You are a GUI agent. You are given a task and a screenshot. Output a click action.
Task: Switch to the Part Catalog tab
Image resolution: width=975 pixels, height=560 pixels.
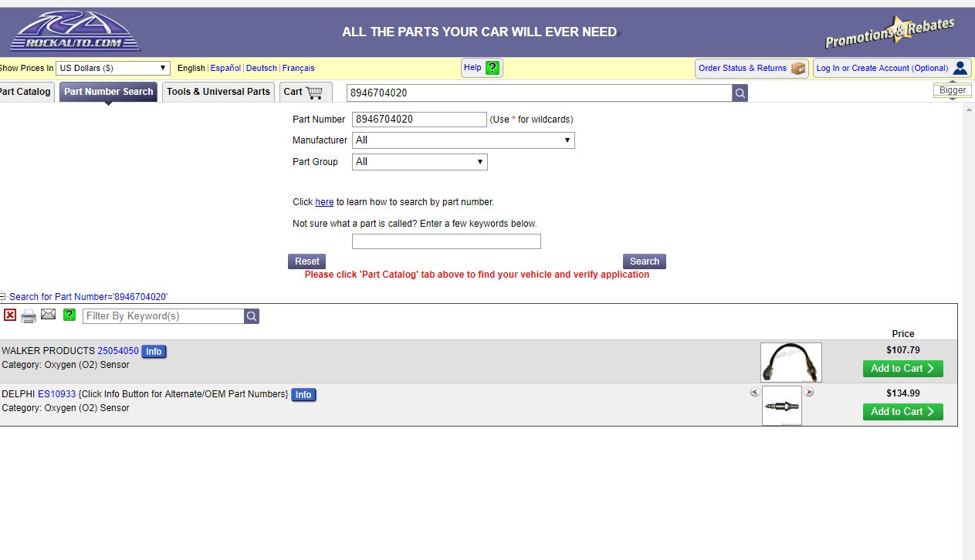point(25,92)
